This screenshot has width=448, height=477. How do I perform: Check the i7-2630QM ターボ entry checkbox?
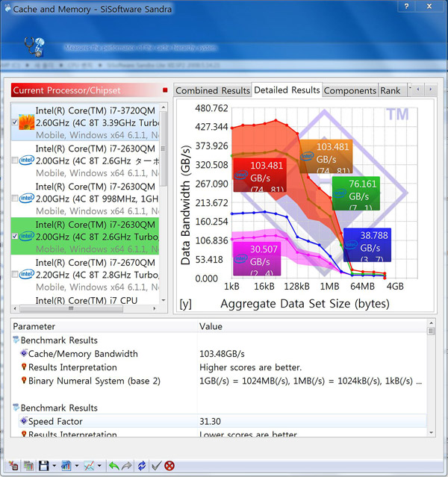[x=15, y=160]
